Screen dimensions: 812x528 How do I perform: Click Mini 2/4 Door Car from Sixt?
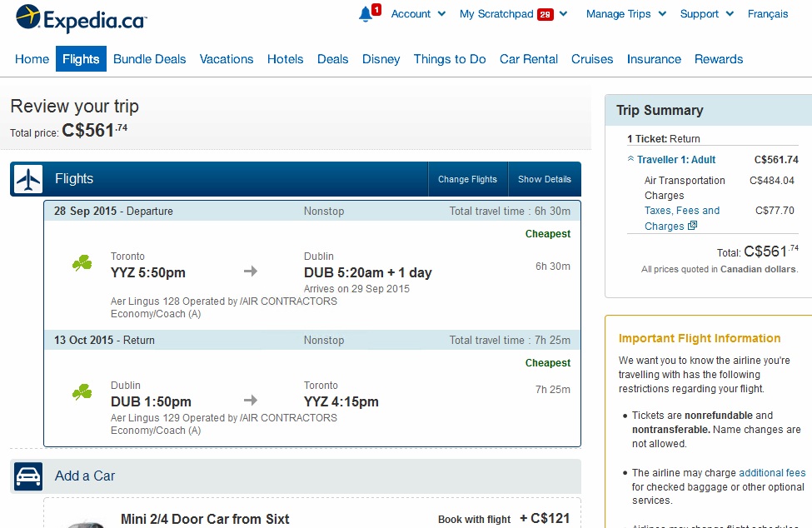pos(205,519)
